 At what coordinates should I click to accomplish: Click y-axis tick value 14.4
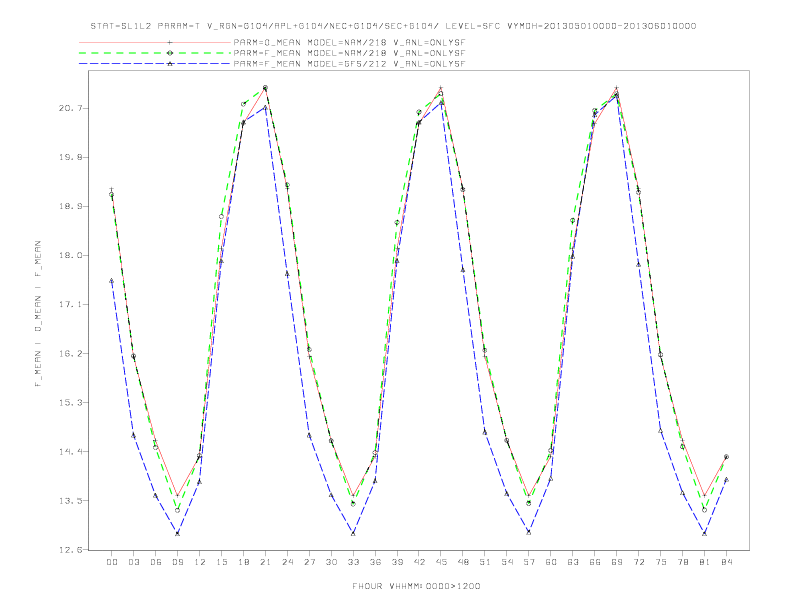click(70, 451)
